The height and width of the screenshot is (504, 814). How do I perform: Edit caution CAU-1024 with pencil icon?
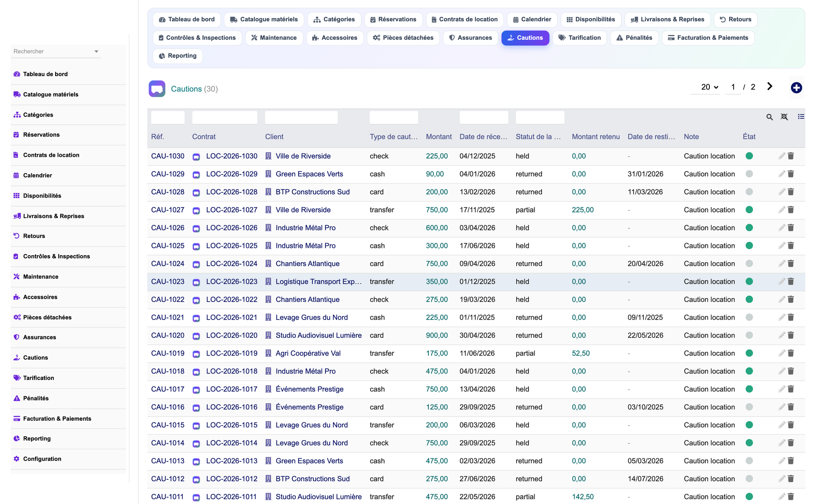click(781, 264)
